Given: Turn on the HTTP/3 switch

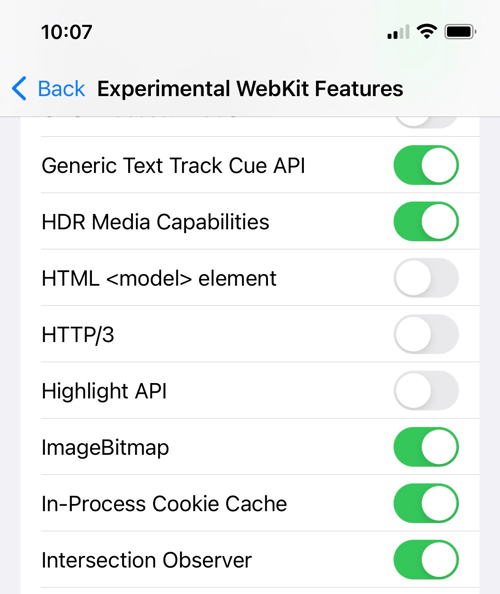Looking at the screenshot, I should click(426, 334).
